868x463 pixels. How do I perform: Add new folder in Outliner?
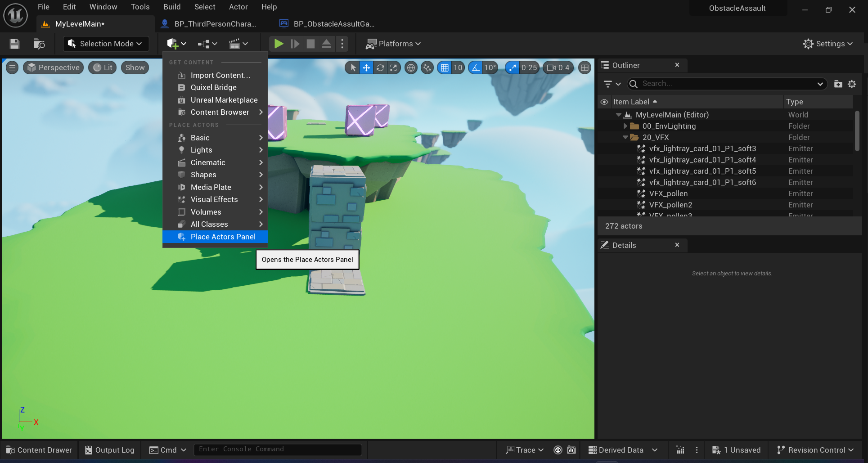pyautogui.click(x=838, y=84)
